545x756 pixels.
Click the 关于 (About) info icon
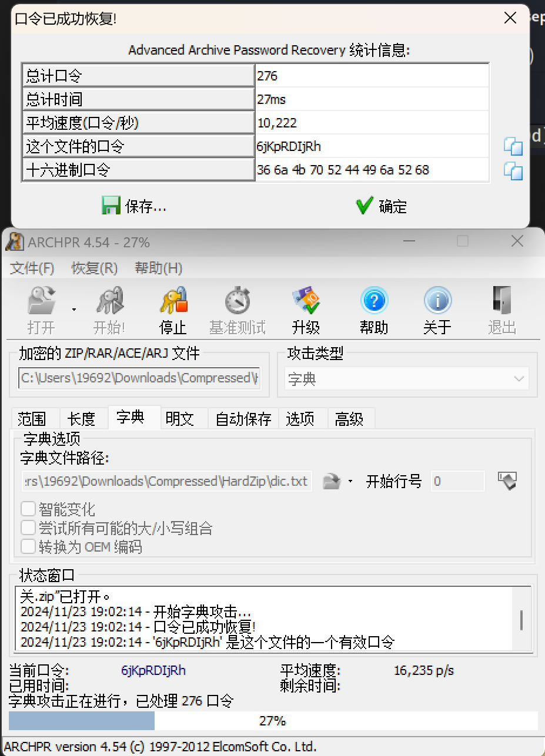click(x=437, y=301)
